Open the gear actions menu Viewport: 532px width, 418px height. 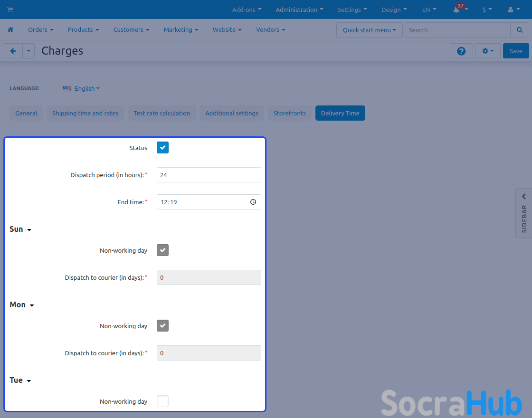point(488,51)
